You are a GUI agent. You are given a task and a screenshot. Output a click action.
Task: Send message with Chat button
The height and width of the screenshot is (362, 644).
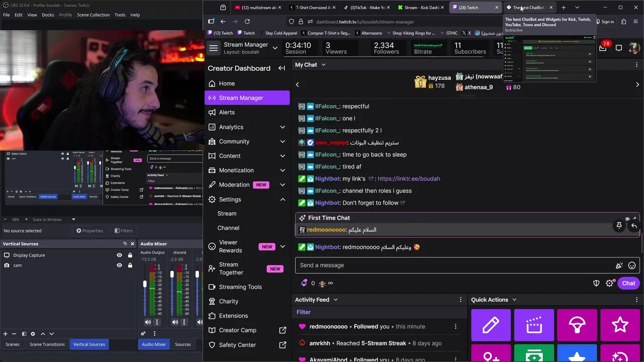(x=628, y=283)
